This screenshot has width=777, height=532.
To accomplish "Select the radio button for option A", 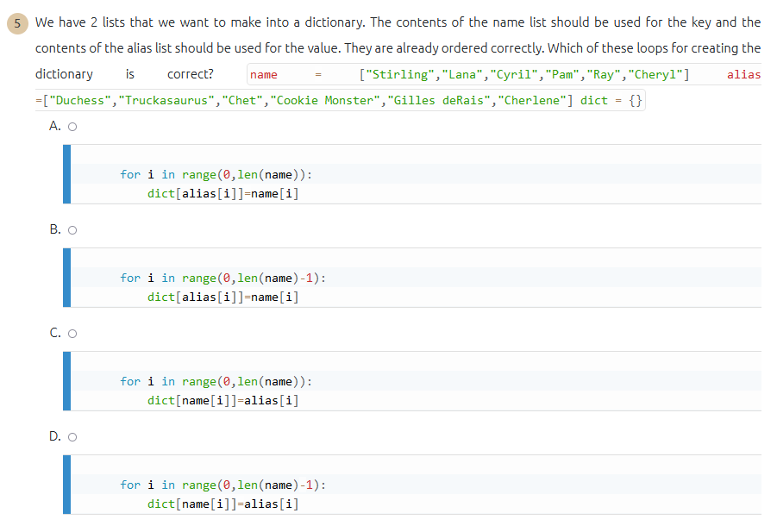I will [72, 126].
